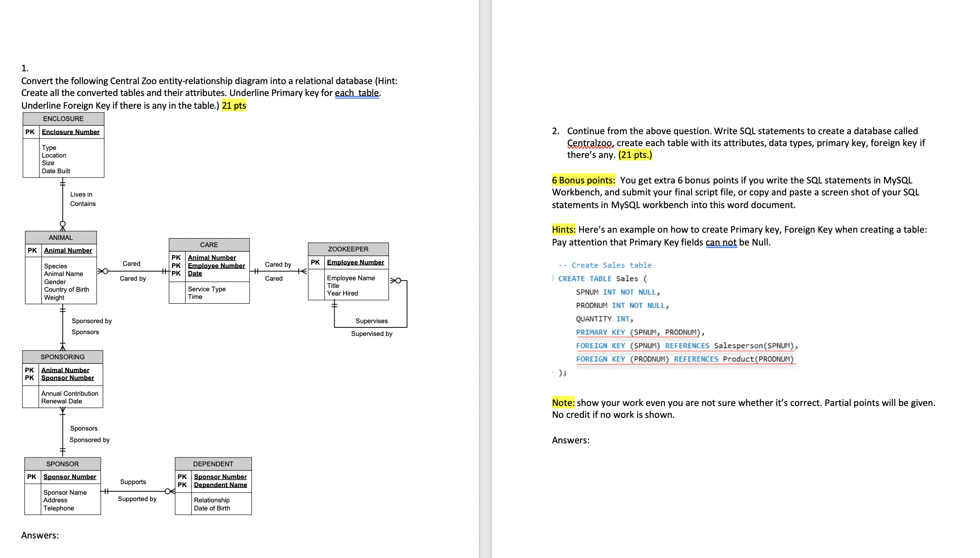The width and height of the screenshot is (980, 558).
Task: Click the SPONSOR entity header
Action: point(62,464)
